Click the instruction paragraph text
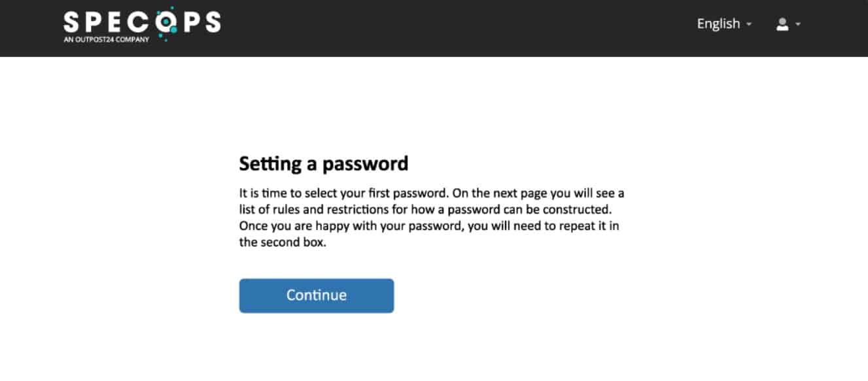This screenshot has height=381, width=868. 431,217
